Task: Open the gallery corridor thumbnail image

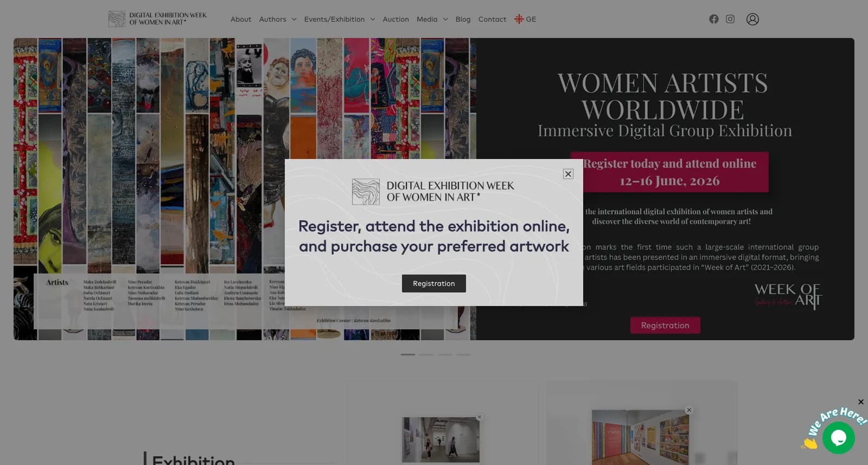Action: point(441,440)
